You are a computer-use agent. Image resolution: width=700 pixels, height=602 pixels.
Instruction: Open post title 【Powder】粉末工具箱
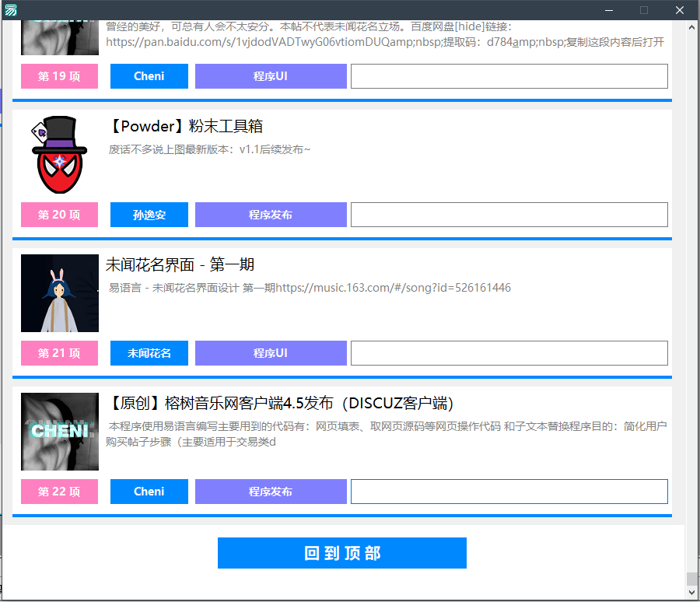[185, 126]
